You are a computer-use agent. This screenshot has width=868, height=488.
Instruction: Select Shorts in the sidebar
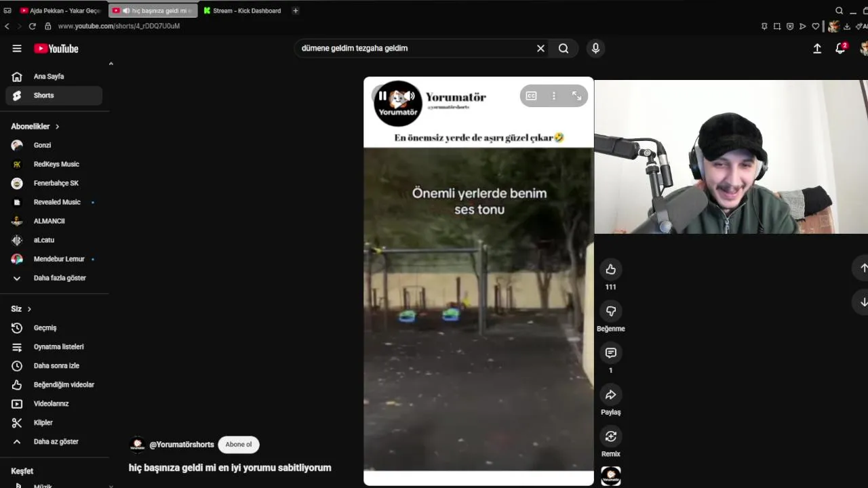pyautogui.click(x=54, y=96)
